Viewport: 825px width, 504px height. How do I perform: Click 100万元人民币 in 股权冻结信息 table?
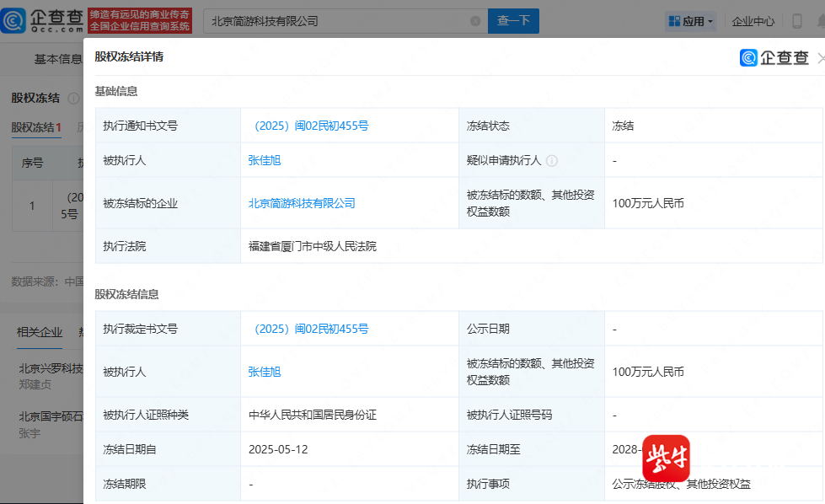coord(648,372)
